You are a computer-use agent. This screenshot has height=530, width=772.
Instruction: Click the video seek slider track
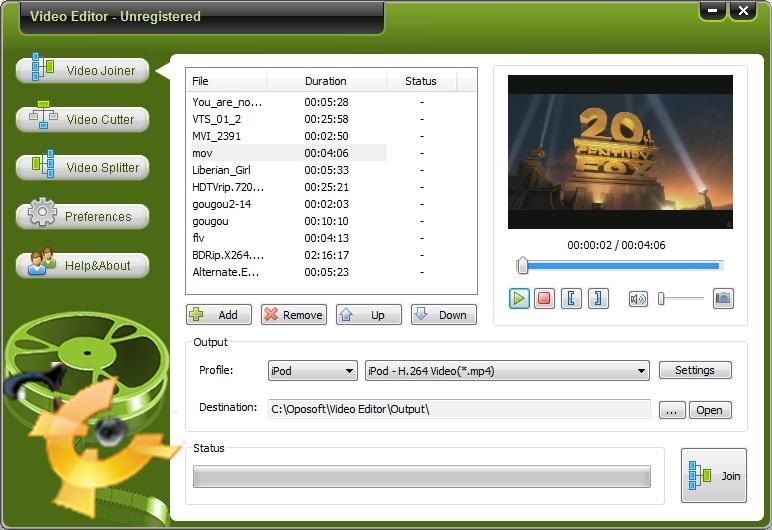pos(620,266)
